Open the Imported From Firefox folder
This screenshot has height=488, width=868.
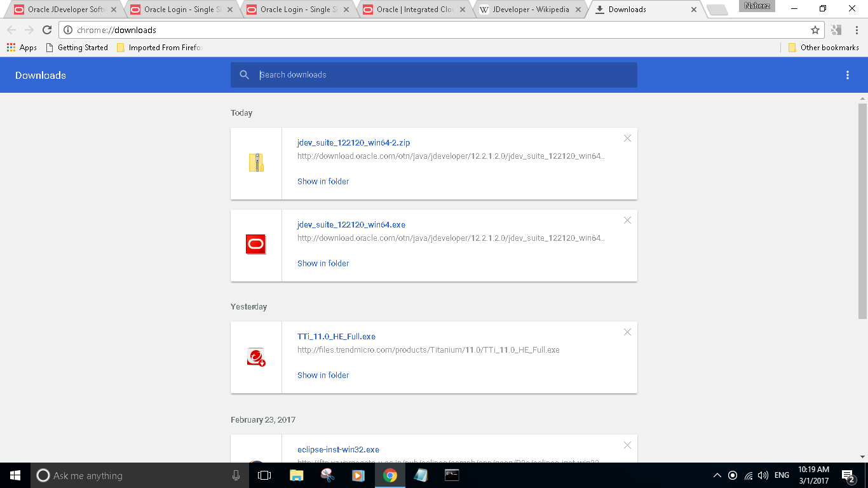[158, 47]
